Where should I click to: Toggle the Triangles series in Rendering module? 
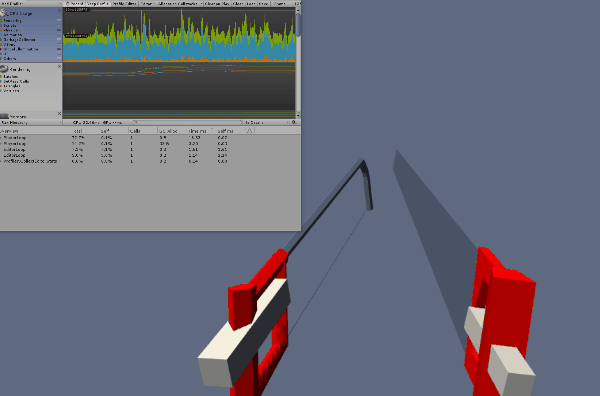[x=11, y=86]
